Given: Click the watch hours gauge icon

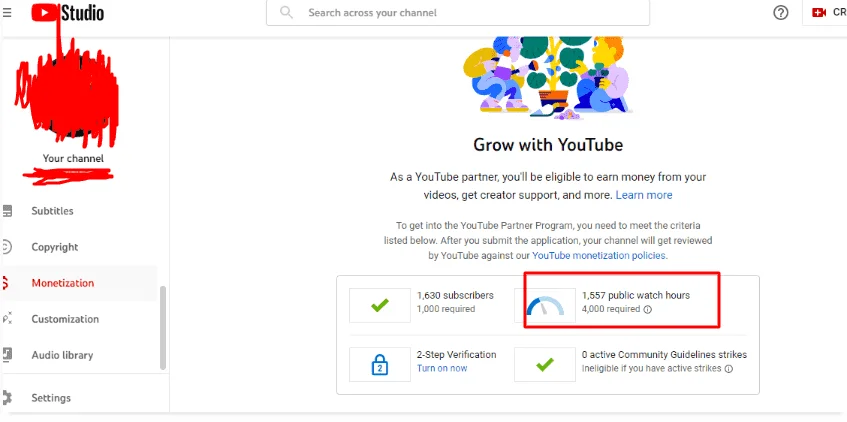Looking at the screenshot, I should tap(546, 306).
